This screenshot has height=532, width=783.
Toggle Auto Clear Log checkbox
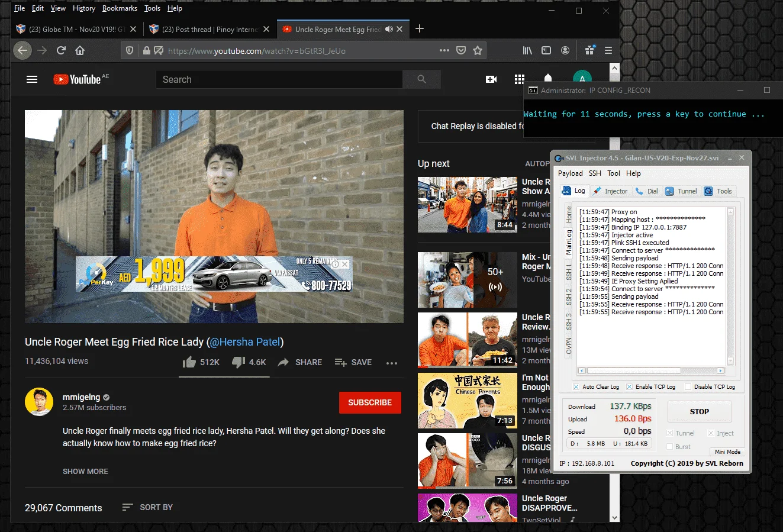pyautogui.click(x=576, y=386)
